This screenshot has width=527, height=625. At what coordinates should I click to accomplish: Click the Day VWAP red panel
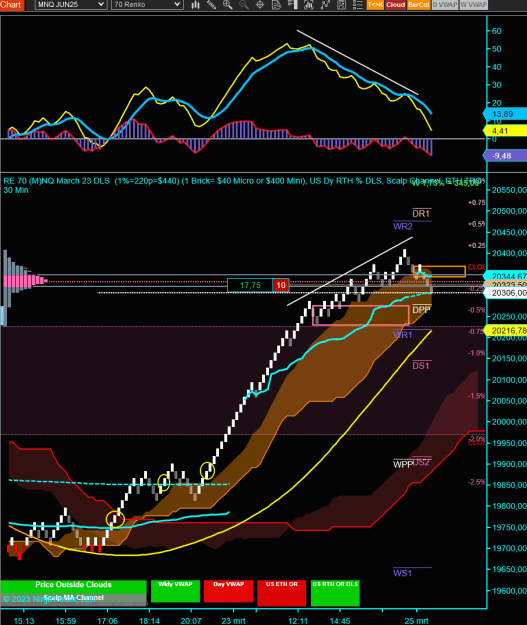point(228,591)
